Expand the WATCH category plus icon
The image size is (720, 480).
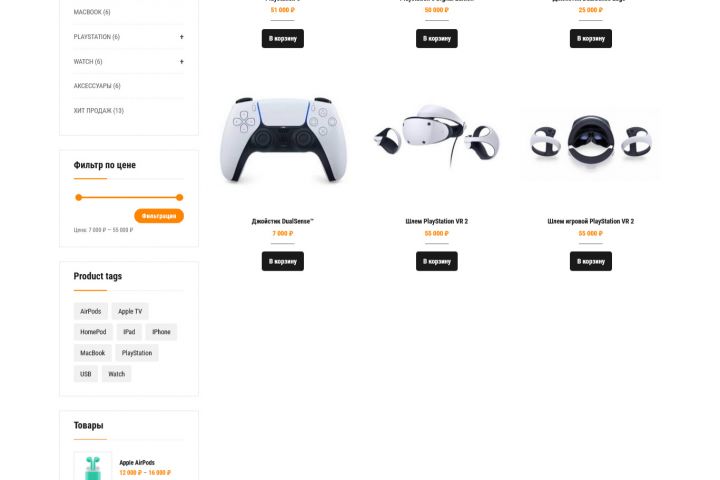tap(181, 62)
